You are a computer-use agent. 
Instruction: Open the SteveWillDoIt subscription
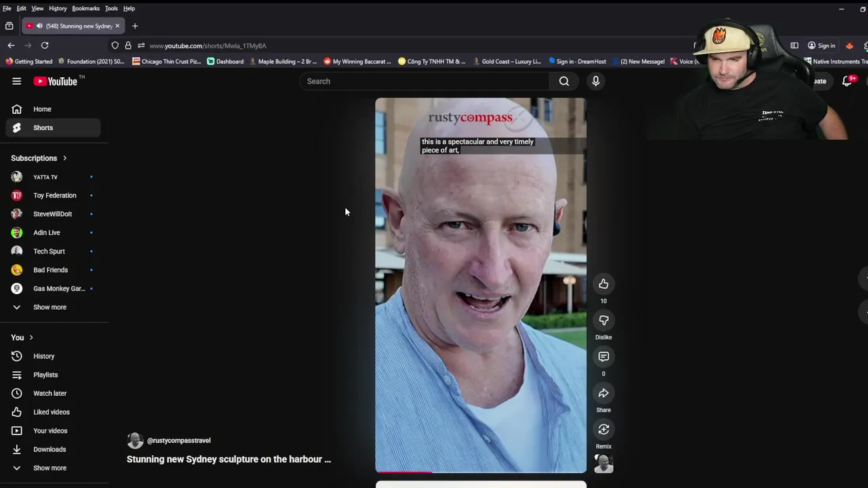click(53, 214)
